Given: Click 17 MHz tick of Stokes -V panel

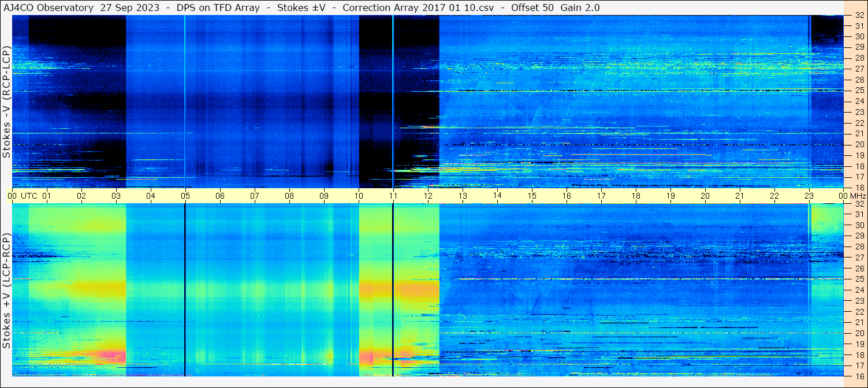Looking at the screenshot, I should coord(859,177).
